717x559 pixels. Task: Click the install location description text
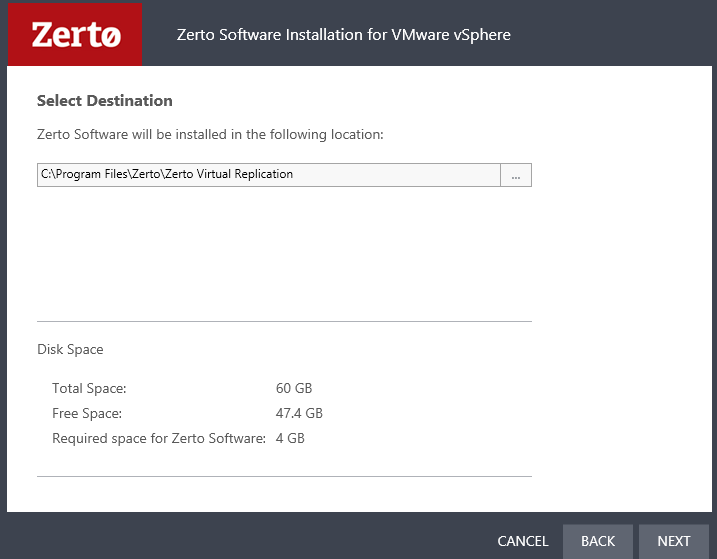210,134
